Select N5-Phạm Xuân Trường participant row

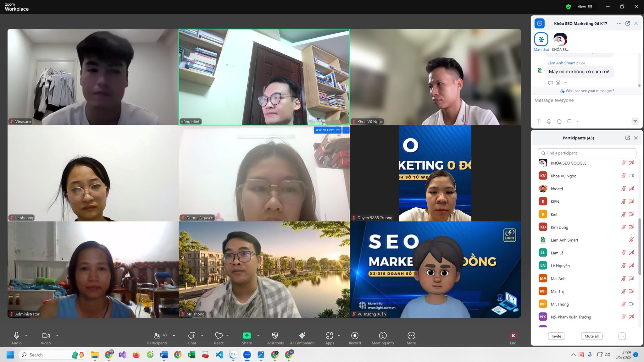coord(586,317)
